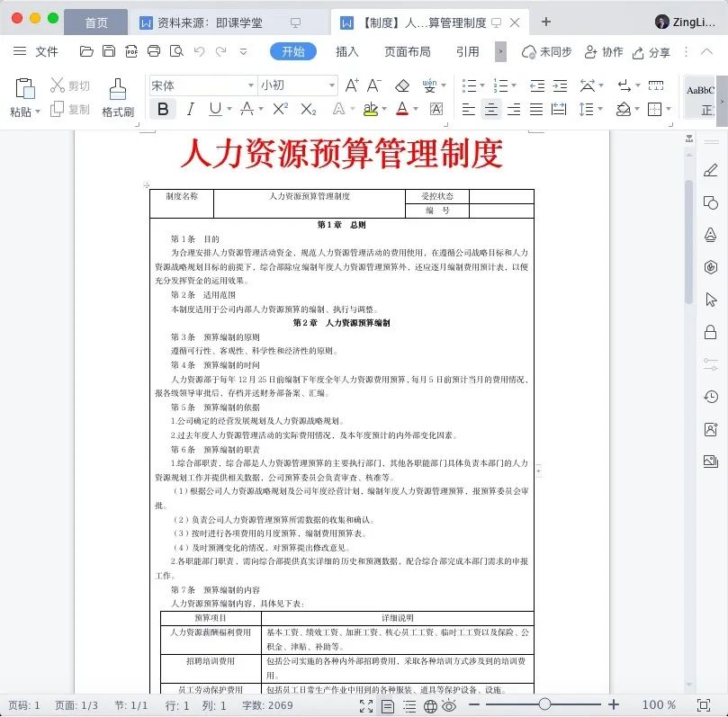The height and width of the screenshot is (717, 728).
Task: Toggle eye protection mode in status bar
Action: pos(449,706)
